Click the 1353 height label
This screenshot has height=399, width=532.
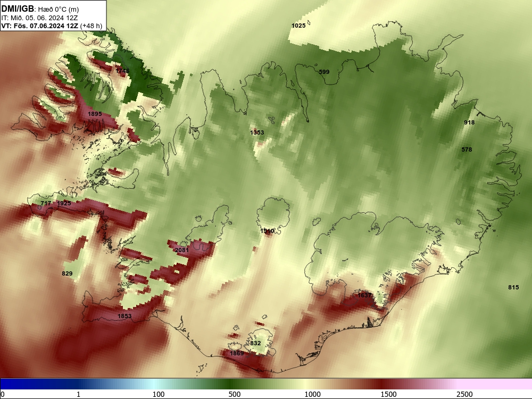pyautogui.click(x=257, y=132)
